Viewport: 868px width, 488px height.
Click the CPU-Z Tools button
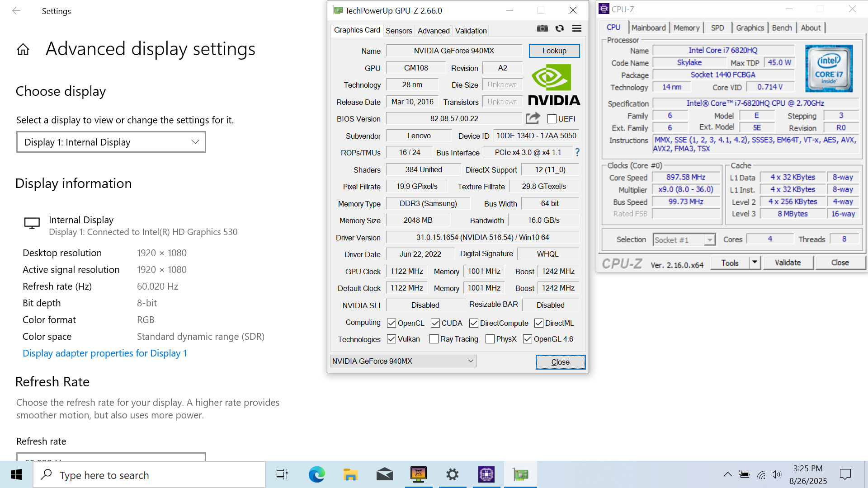tap(730, 263)
